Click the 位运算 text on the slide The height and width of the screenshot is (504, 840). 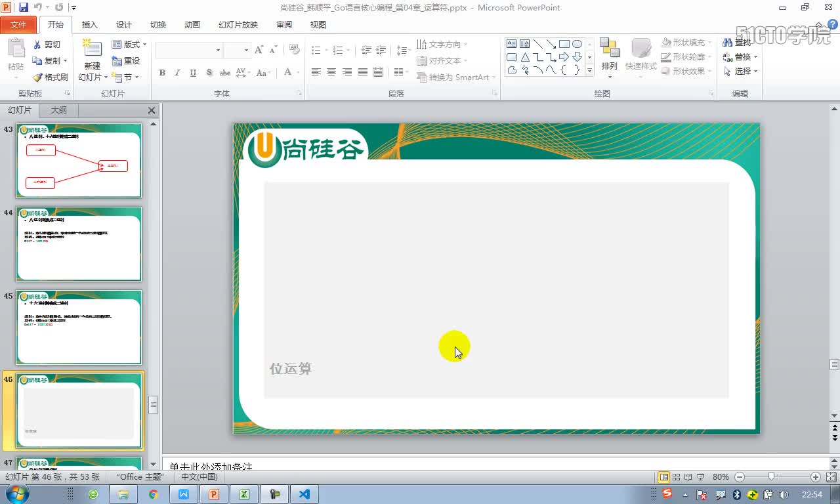coord(291,369)
